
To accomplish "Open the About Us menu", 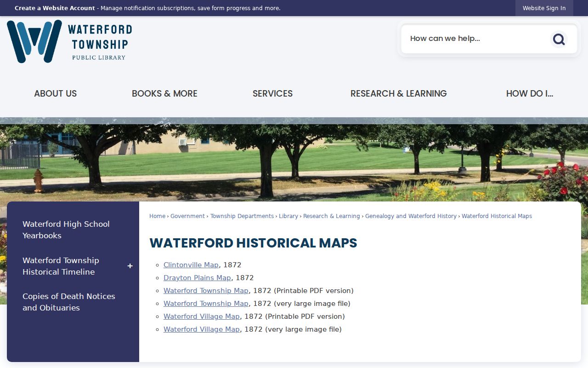I will 56,93.
